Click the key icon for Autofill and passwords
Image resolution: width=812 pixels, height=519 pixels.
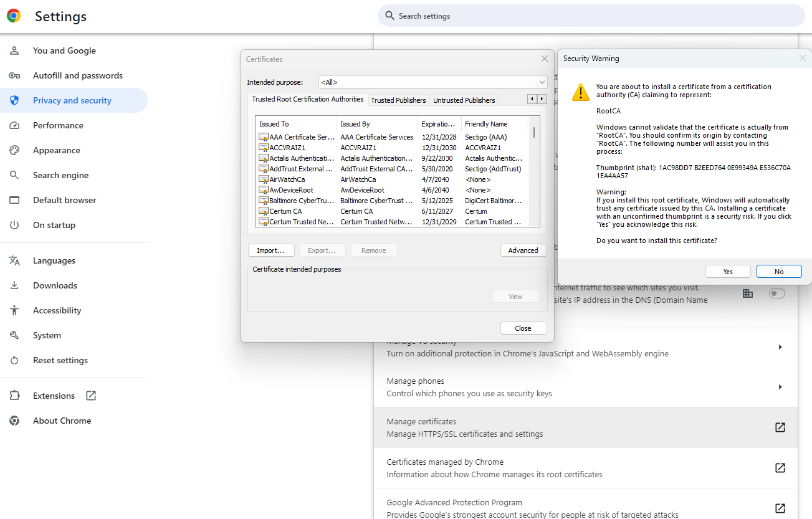point(14,75)
